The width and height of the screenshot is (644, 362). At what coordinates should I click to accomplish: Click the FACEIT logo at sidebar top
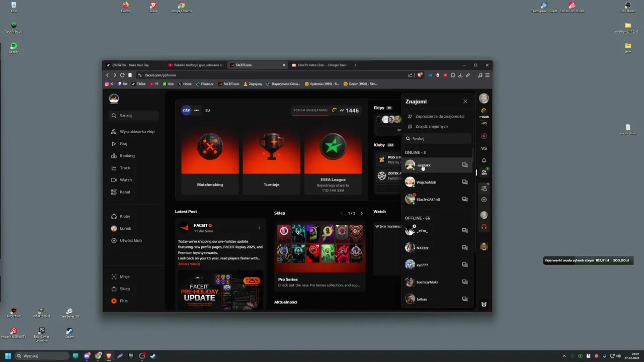point(114,99)
